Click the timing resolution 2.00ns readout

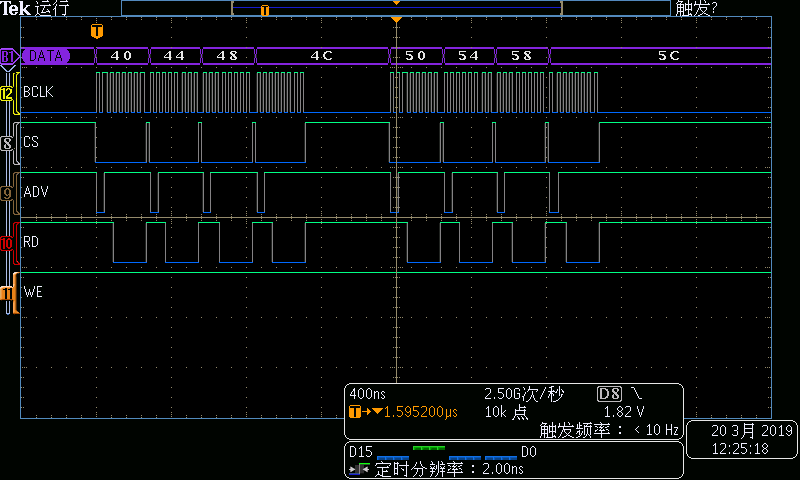449,469
